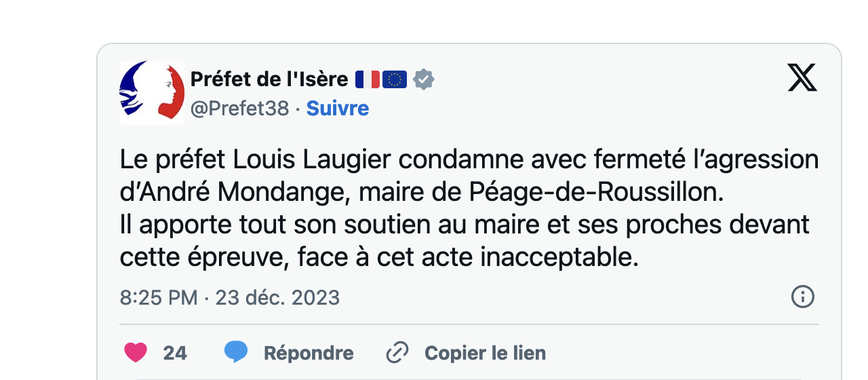Open the 8:25 PM · 23 déc. 2023 timestamp
The height and width of the screenshot is (380, 868).
coord(230,297)
